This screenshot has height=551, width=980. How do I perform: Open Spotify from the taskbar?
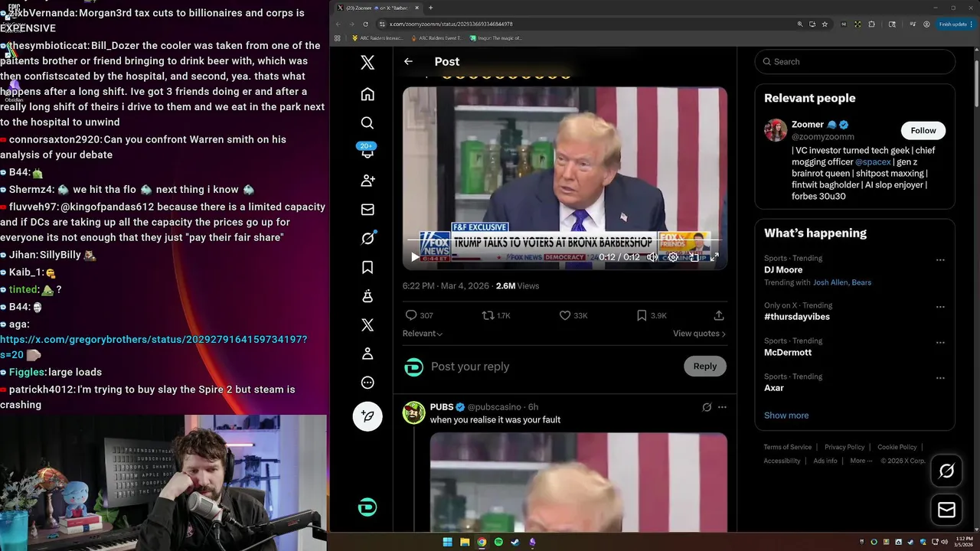click(498, 542)
